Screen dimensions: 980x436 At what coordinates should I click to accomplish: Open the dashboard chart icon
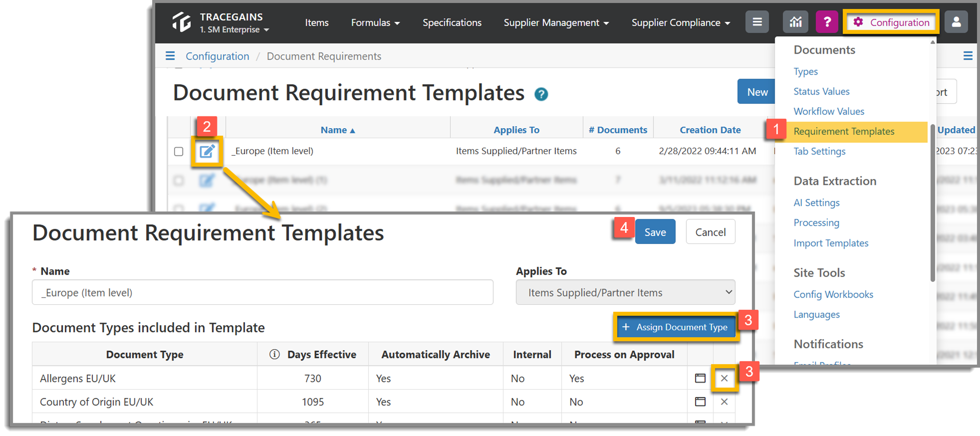pos(795,22)
